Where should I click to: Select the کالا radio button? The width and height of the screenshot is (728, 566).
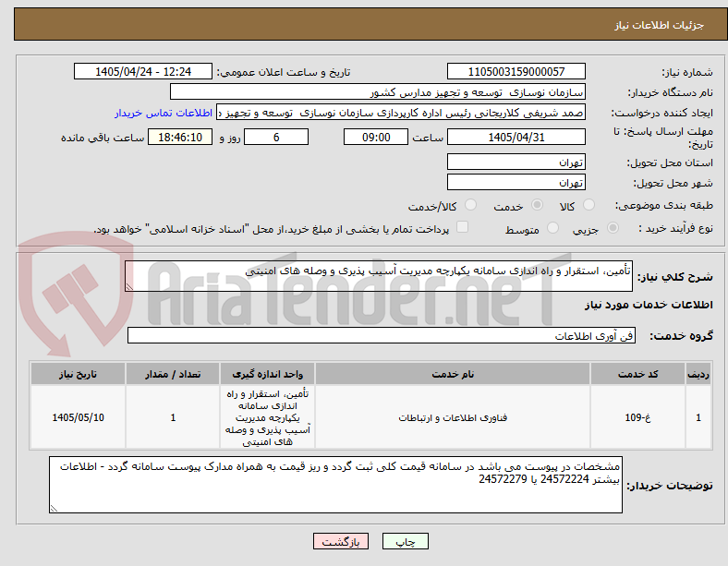point(588,205)
